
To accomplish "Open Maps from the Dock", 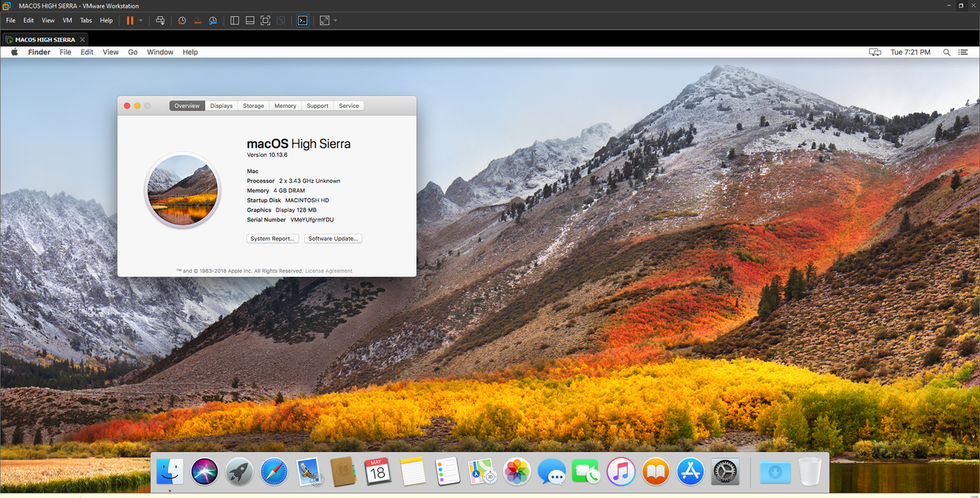I will tap(482, 471).
